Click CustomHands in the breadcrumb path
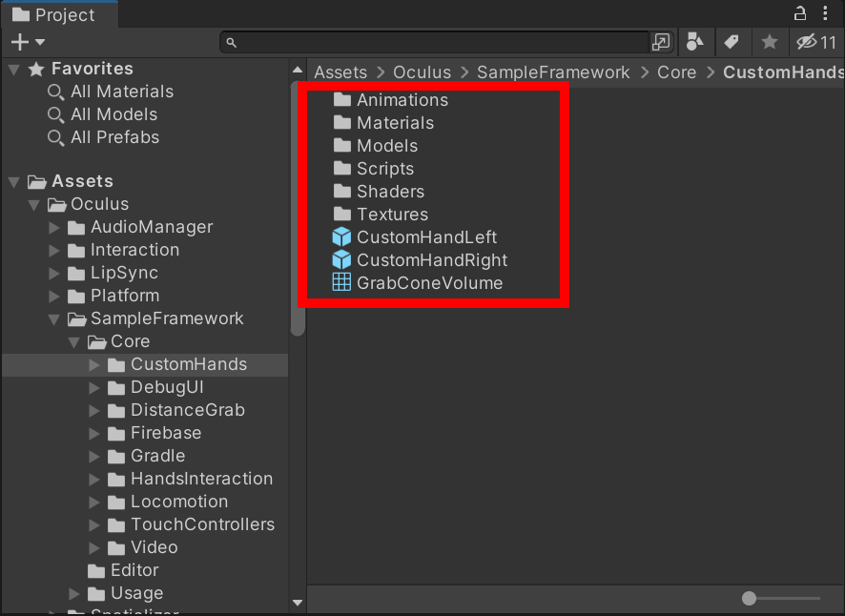 (784, 72)
